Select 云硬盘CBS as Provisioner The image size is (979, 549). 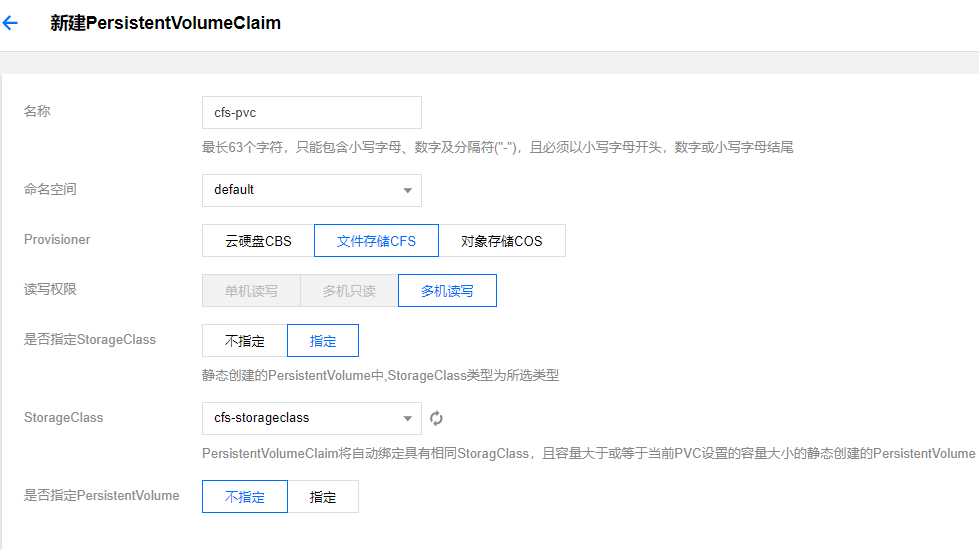coord(258,240)
